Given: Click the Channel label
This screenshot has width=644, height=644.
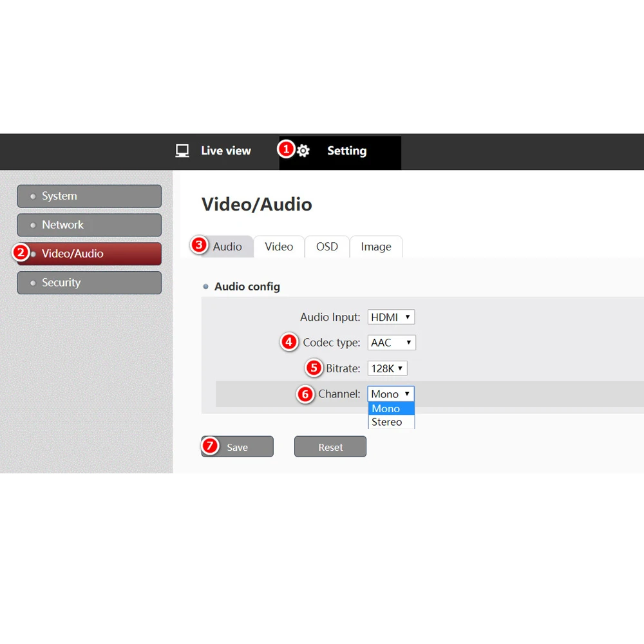Looking at the screenshot, I should coord(339,394).
